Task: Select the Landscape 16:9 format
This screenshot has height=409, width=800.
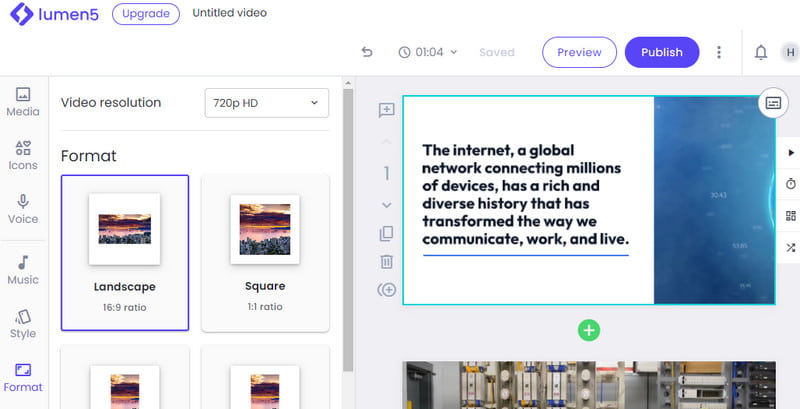Action: point(125,252)
